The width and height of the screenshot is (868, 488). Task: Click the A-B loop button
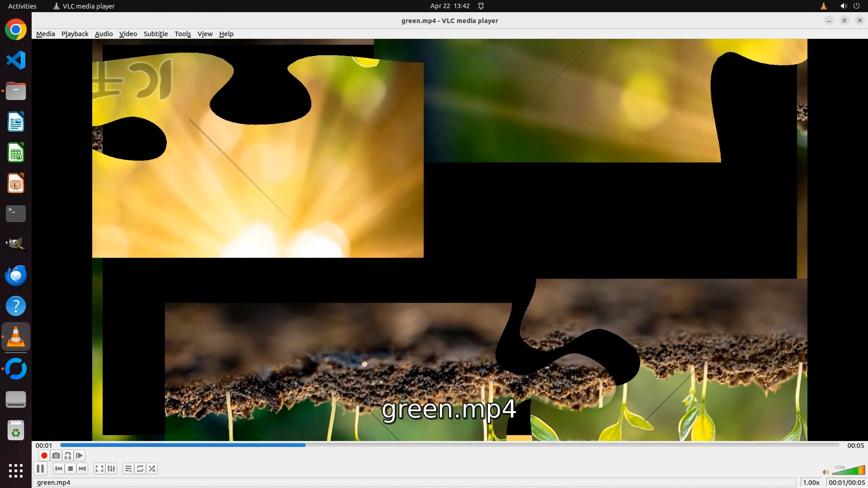68,455
